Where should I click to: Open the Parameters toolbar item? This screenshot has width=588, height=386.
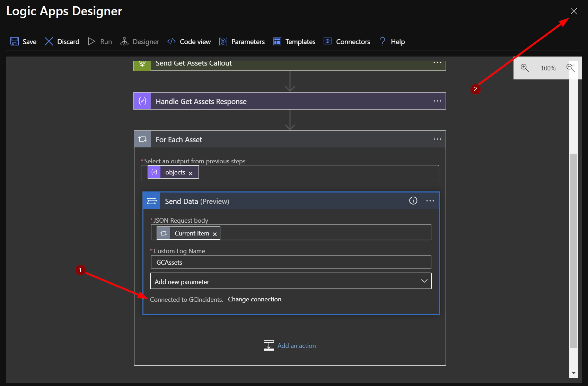coord(242,42)
